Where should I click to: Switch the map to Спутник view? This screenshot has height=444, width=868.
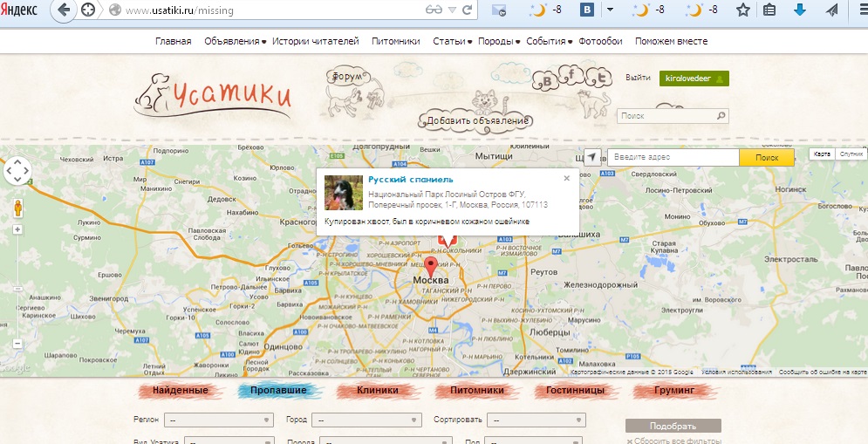[x=849, y=154]
